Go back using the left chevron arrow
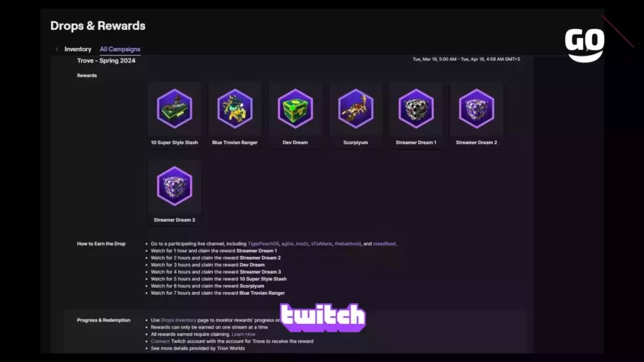The height and width of the screenshot is (362, 644). point(56,50)
